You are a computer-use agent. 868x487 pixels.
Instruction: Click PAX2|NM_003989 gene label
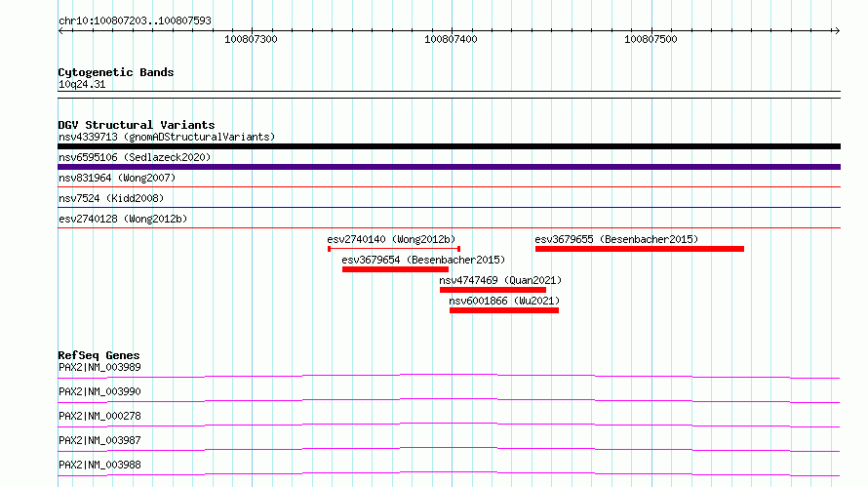pyautogui.click(x=99, y=367)
